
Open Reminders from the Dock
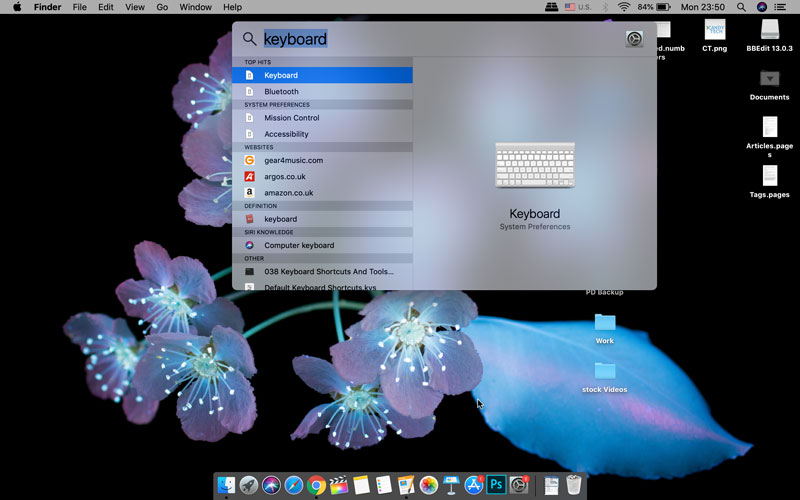pos(383,485)
